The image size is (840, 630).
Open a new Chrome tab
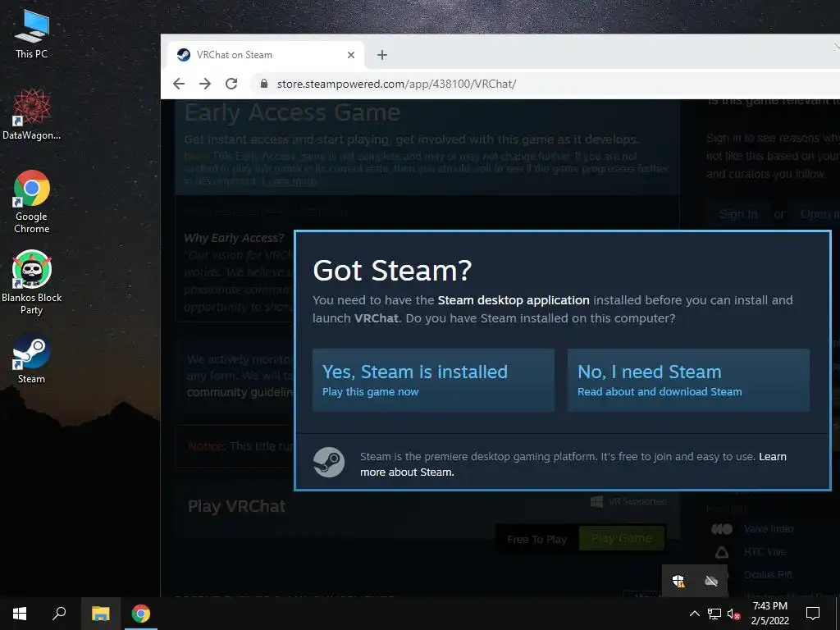382,55
